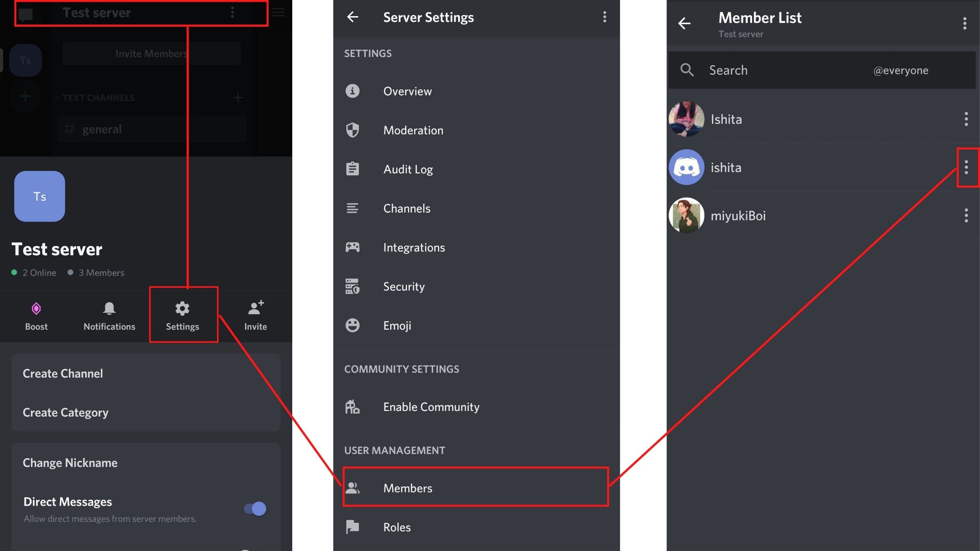
Task: Click Create Channel button
Action: [x=63, y=373]
